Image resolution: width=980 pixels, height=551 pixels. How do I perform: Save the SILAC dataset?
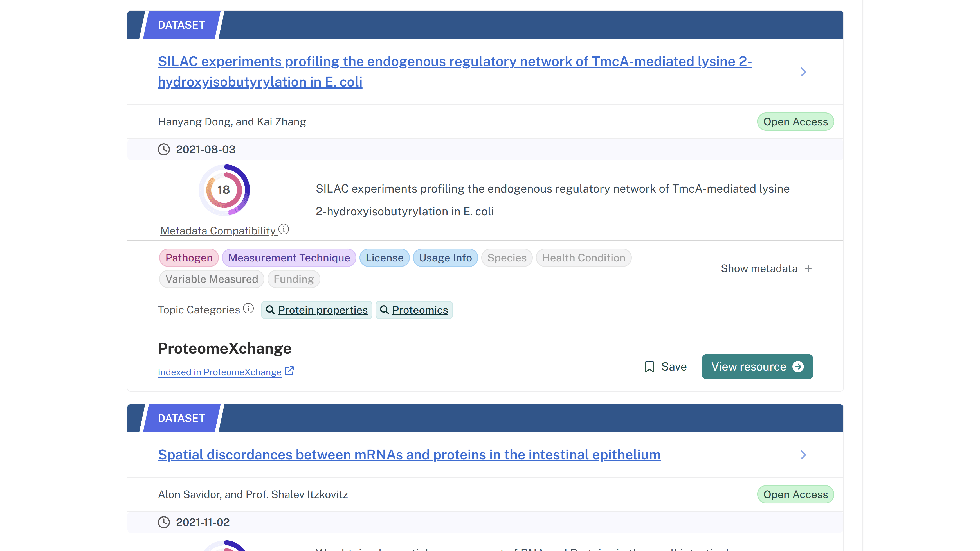(666, 367)
